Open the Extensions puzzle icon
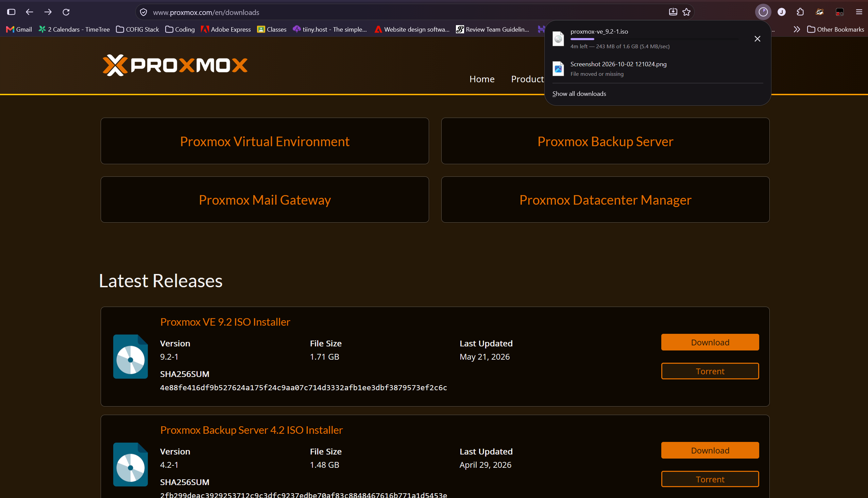This screenshot has width=868, height=498. pos(800,12)
